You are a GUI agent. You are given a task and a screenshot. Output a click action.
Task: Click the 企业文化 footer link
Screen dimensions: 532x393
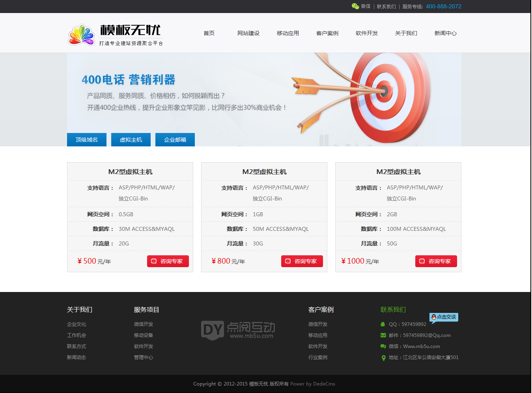click(x=77, y=324)
